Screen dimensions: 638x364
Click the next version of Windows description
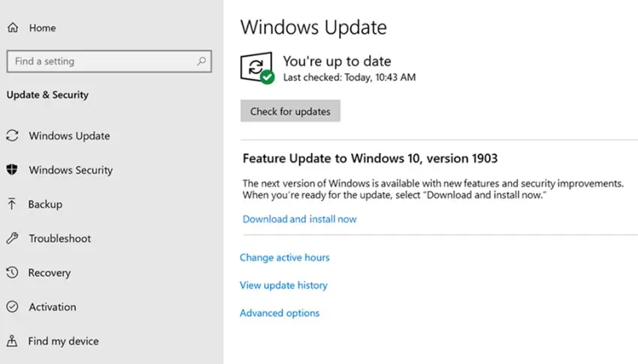[433, 189]
